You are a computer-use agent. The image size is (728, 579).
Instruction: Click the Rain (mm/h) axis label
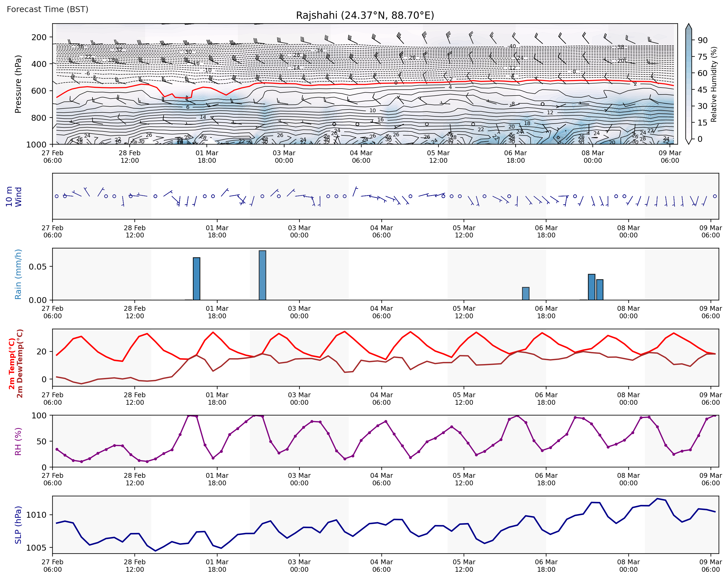18,274
